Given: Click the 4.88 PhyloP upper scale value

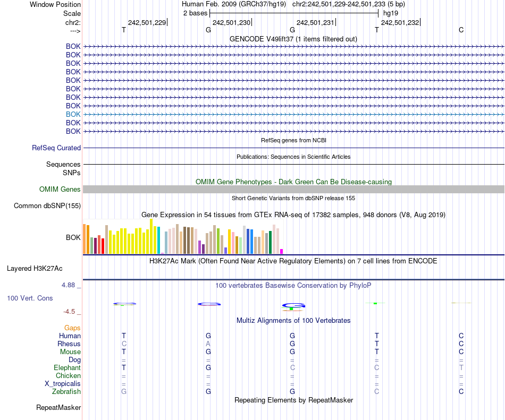Looking at the screenshot, I should (x=68, y=285).
